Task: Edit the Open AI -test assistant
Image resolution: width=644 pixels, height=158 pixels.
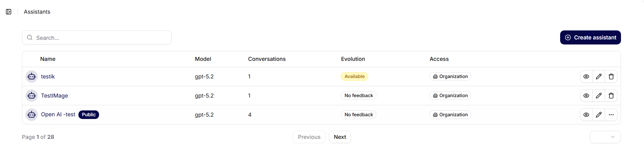Action: (x=599, y=115)
